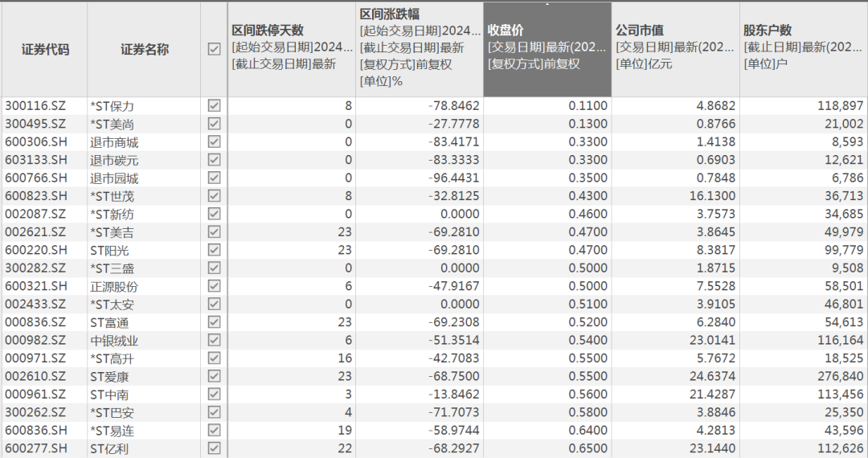Sort by 区间涨跌幅 column header

420,49
